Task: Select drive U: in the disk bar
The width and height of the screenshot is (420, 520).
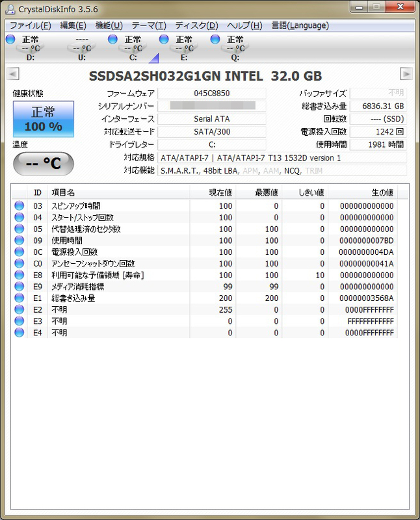Action: point(82,48)
